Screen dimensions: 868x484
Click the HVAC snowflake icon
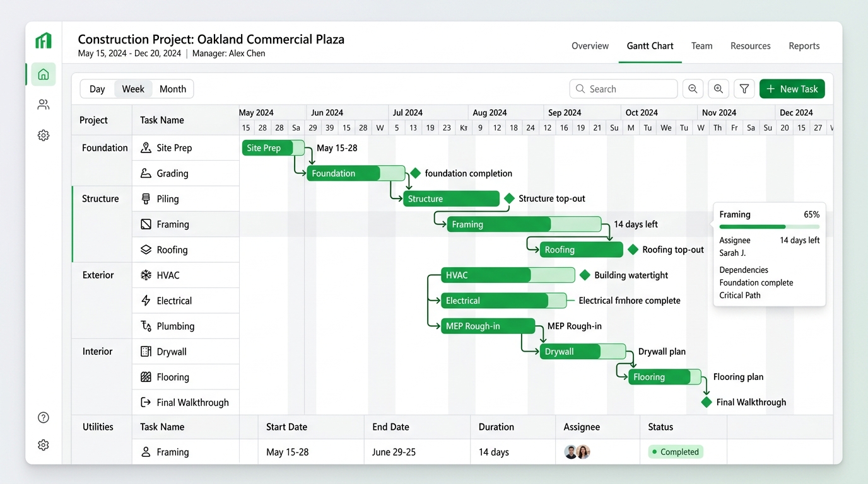[146, 275]
